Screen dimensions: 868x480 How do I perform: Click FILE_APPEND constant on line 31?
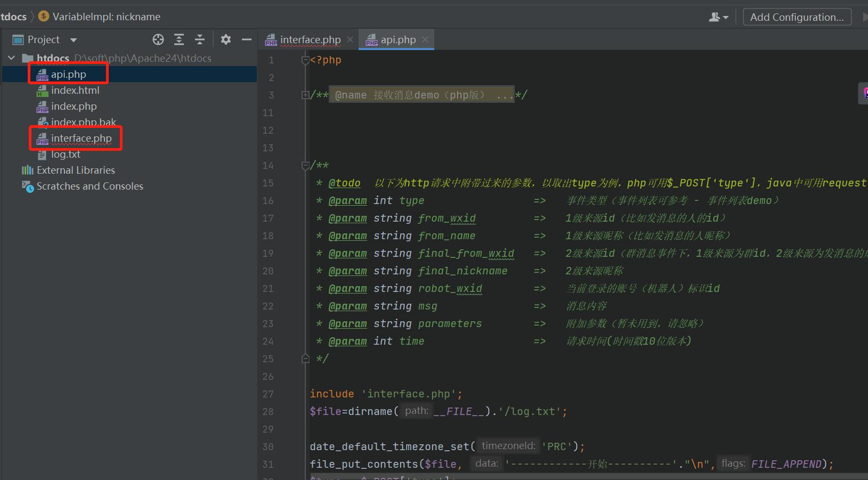(786, 465)
